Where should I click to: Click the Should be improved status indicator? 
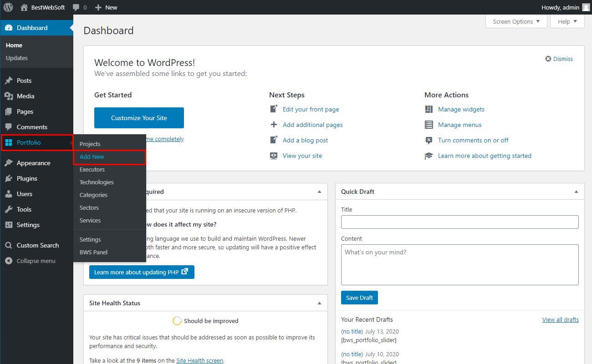(x=206, y=321)
